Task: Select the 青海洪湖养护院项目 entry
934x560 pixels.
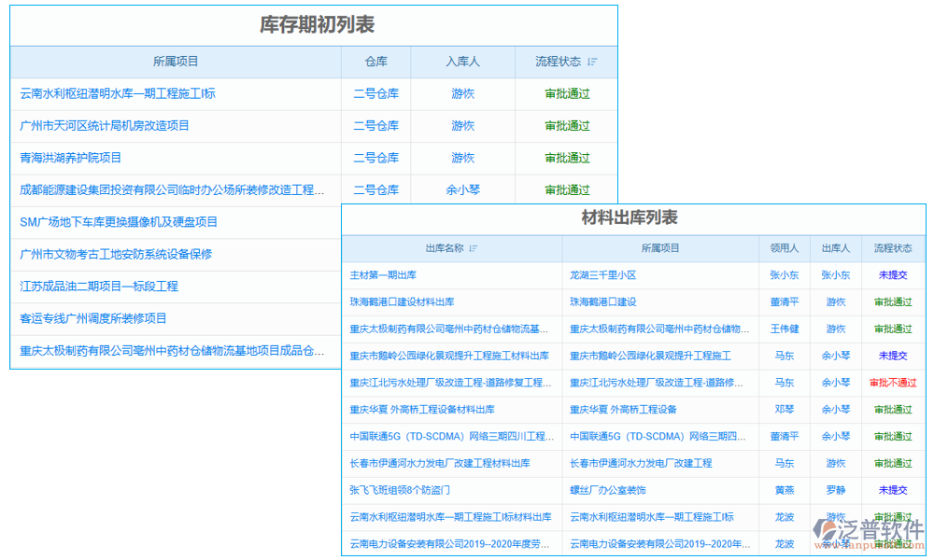Action: 68,158
